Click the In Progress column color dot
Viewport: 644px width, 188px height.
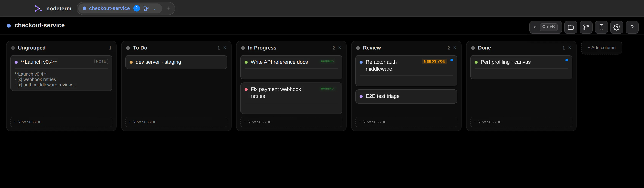243,48
